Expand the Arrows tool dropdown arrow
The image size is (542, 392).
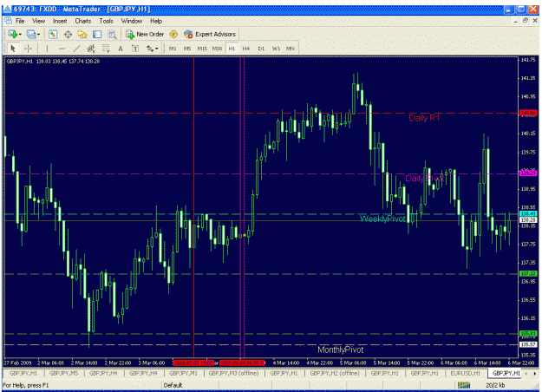157,49
